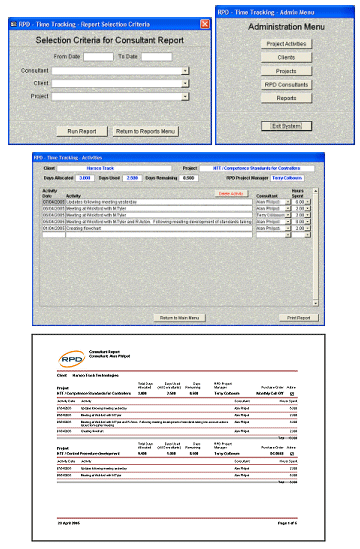Screen dimensions: 360x549
Task: Click the blank new activity description field
Action: coord(159,235)
